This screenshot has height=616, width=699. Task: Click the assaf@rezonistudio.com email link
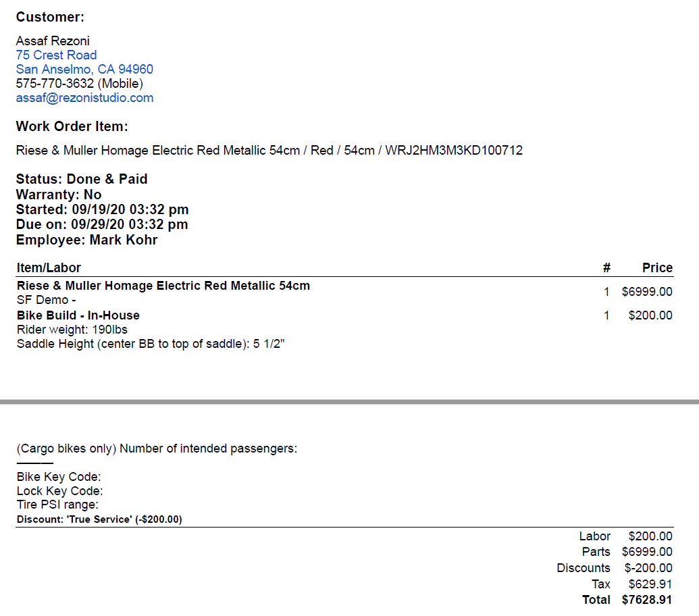coord(84,98)
